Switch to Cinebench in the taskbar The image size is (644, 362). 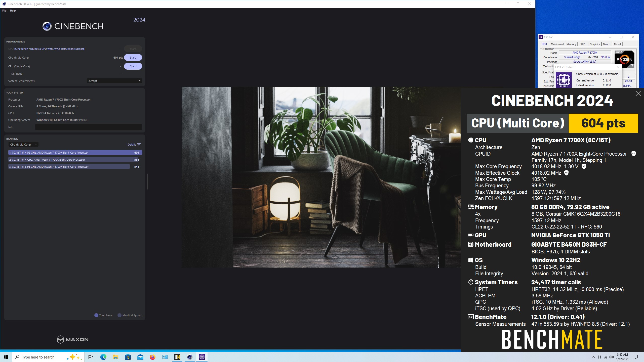pyautogui.click(x=190, y=357)
